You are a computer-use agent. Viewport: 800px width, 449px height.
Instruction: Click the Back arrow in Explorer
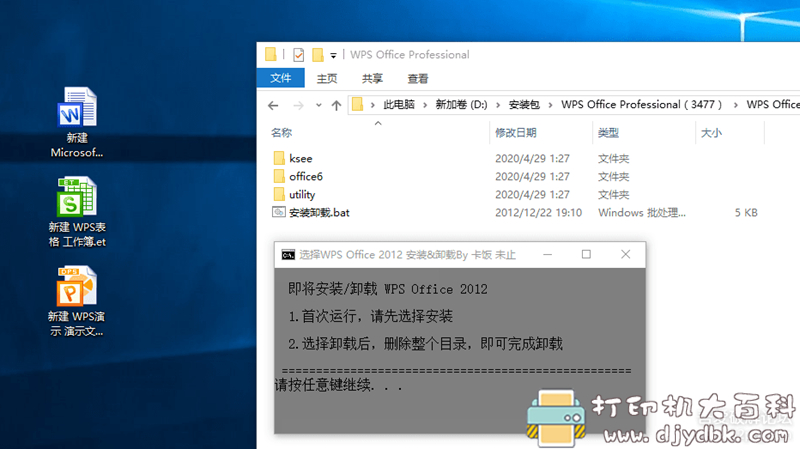[273, 105]
